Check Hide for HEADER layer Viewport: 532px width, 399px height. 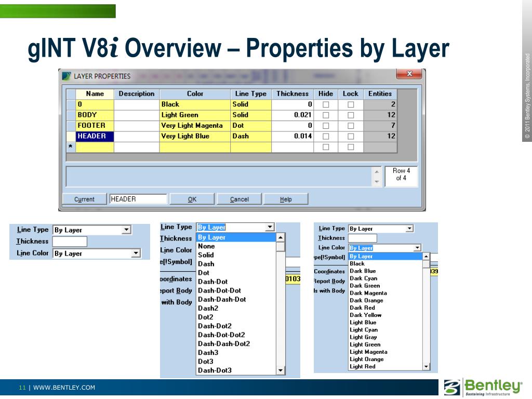(x=326, y=137)
